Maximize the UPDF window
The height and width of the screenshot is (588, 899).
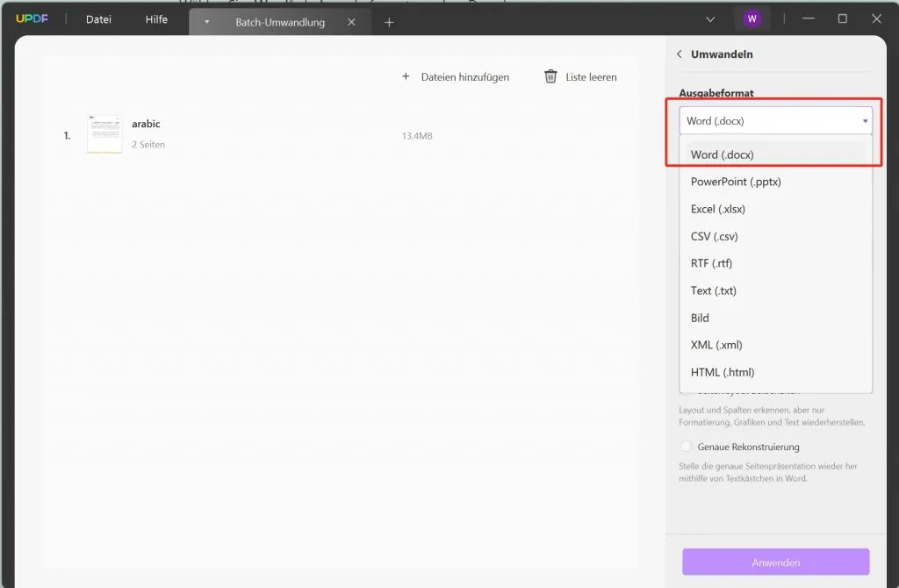tap(842, 19)
